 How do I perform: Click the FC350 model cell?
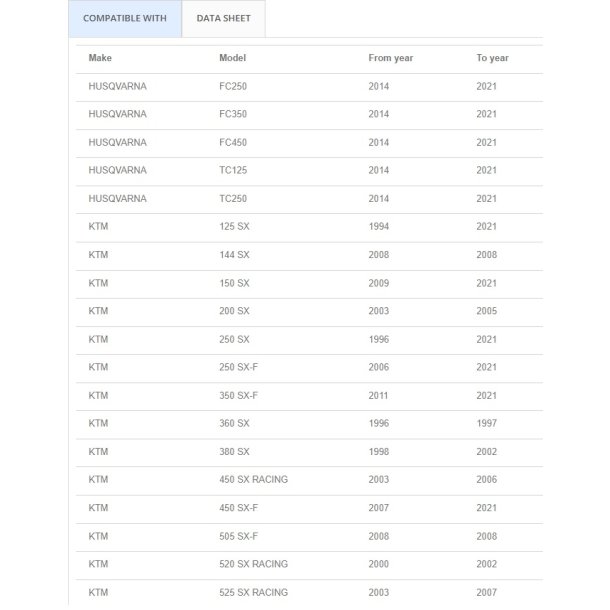coord(233,115)
